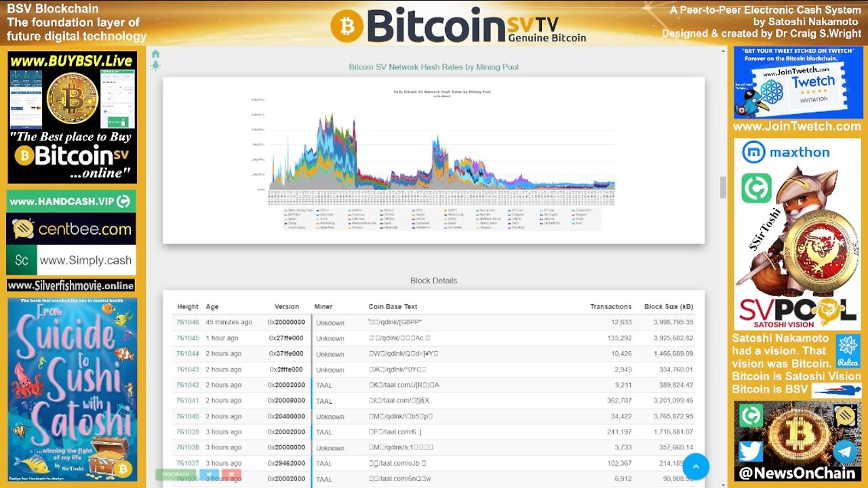The height and width of the screenshot is (488, 868).
Task: Open block 761045 details
Action: (x=188, y=338)
